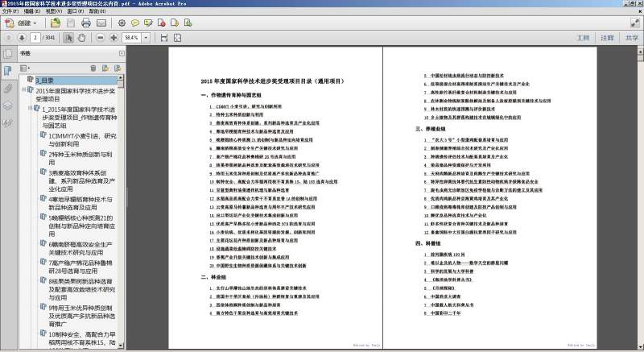Viewport: 644px width, 352px height.
Task: Select bookmark 2015年度国家科学技术进步奖受理项目
Action: 75,95
